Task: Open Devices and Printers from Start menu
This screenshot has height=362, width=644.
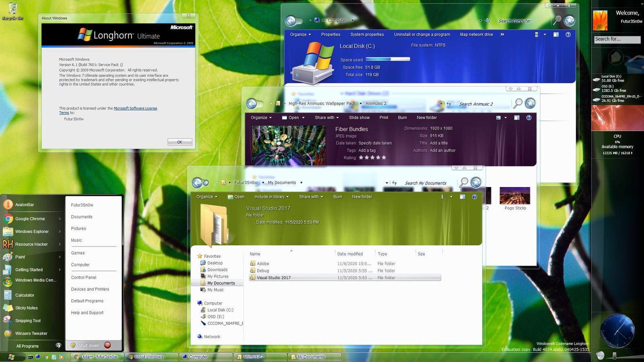Action: (90, 289)
